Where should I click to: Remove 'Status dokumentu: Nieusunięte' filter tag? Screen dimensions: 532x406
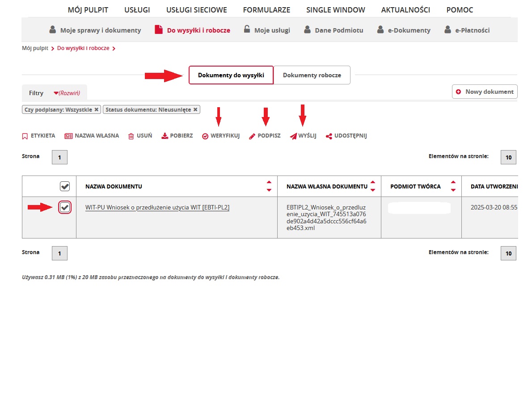(x=195, y=109)
